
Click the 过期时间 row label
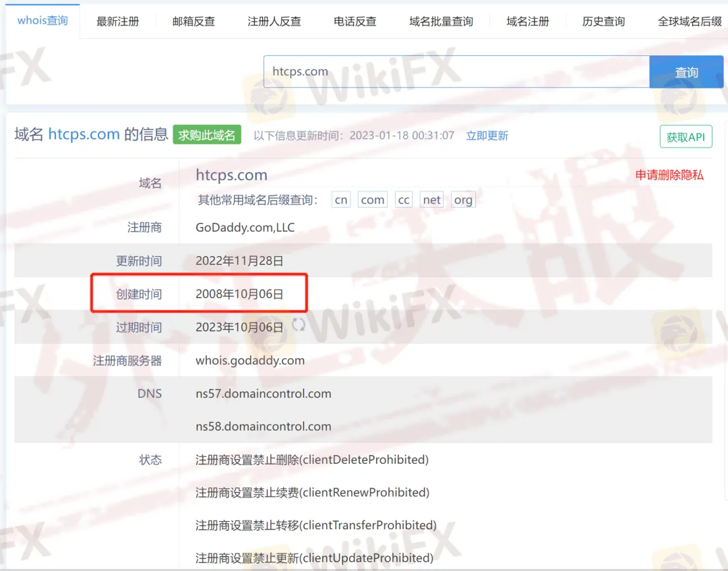click(x=139, y=327)
